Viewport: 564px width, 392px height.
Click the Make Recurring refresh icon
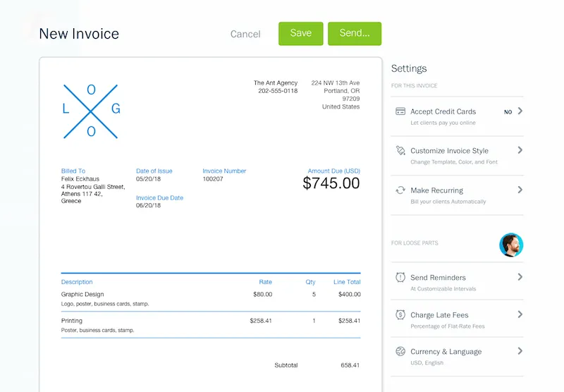point(400,190)
